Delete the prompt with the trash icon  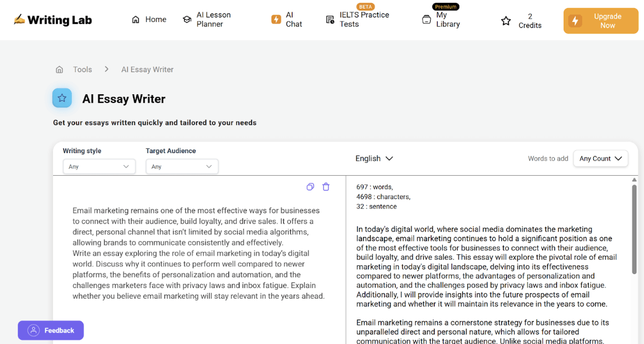point(326,186)
